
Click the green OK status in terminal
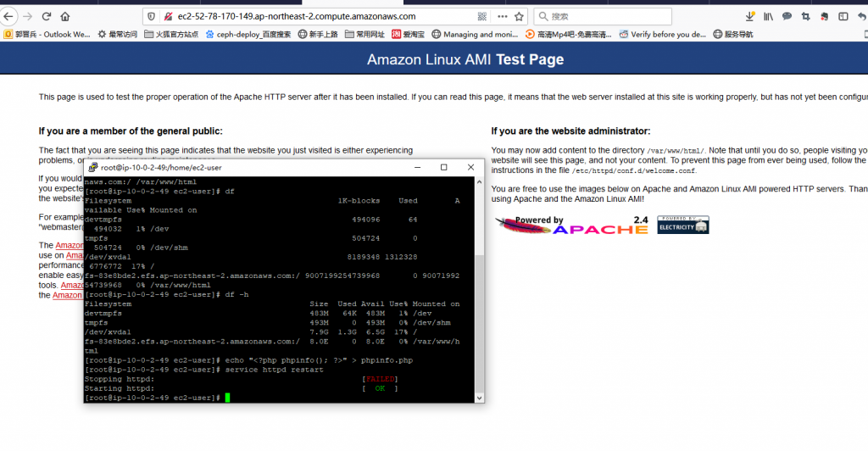[380, 388]
